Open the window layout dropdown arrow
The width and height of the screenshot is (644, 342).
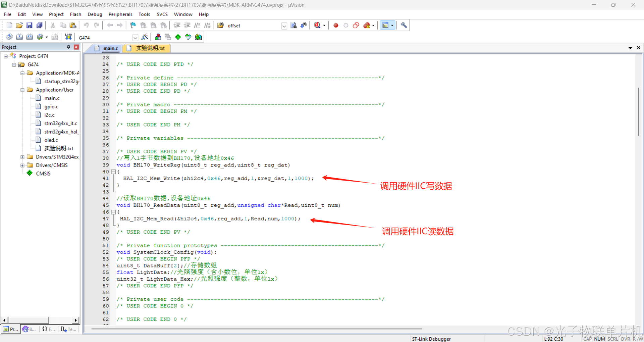tap(392, 26)
